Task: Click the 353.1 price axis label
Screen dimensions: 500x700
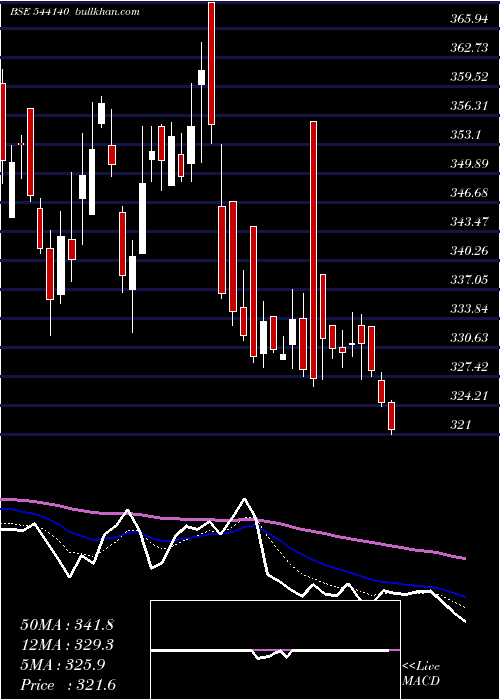Action: [x=466, y=134]
